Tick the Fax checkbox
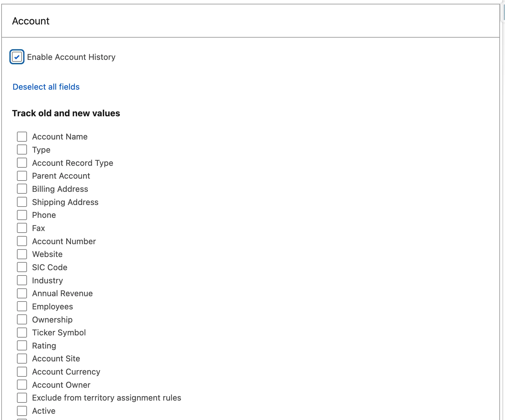The image size is (505, 420). (22, 228)
